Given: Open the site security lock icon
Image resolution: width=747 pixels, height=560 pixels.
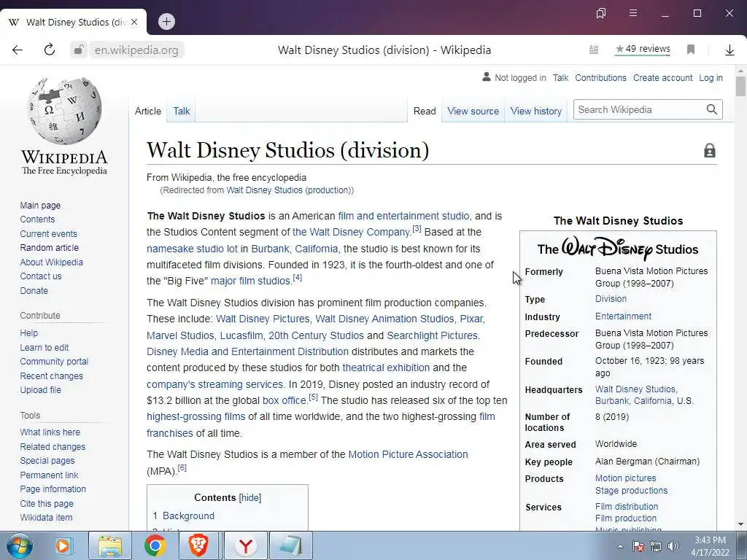Looking at the screenshot, I should coord(79,50).
